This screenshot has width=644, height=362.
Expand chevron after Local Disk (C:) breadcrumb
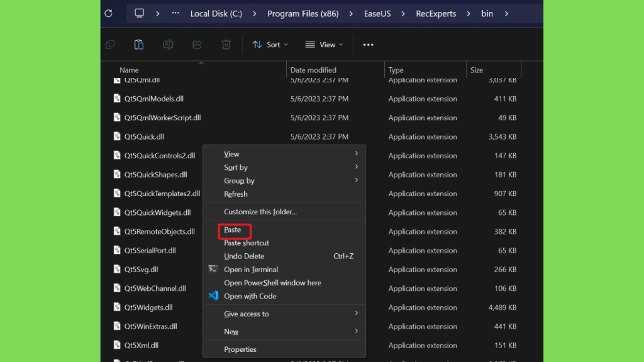255,14
